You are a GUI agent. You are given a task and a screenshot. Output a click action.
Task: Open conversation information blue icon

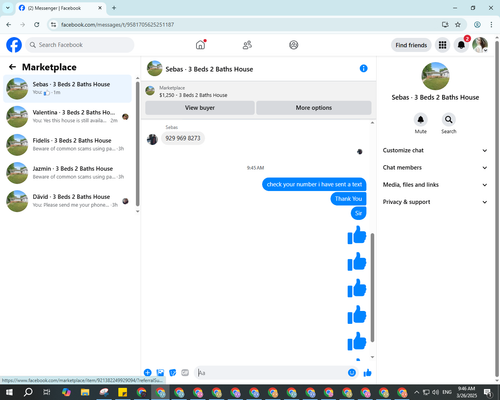tap(363, 68)
